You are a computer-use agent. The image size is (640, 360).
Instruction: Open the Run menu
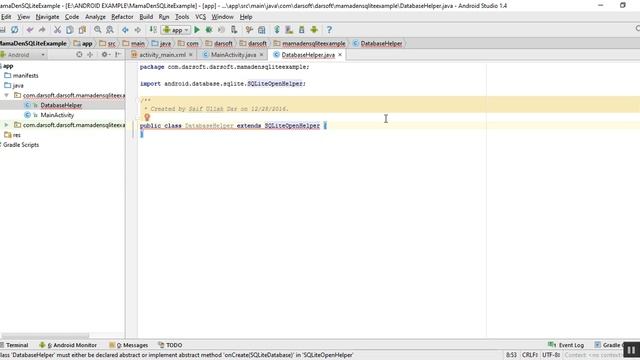click(x=164, y=17)
